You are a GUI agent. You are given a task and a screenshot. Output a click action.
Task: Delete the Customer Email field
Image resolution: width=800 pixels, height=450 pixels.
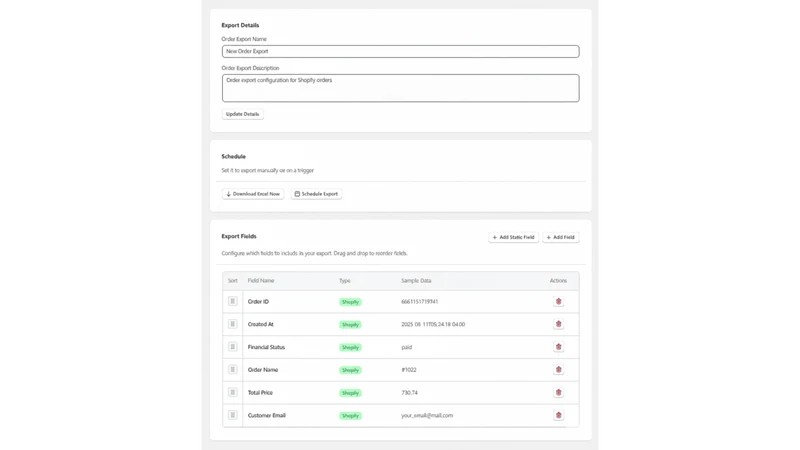[x=558, y=415]
